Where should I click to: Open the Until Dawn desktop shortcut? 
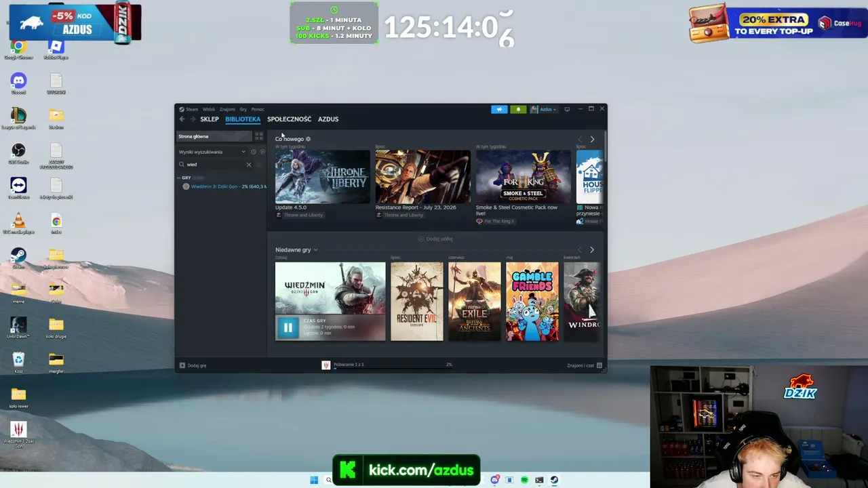click(x=18, y=327)
